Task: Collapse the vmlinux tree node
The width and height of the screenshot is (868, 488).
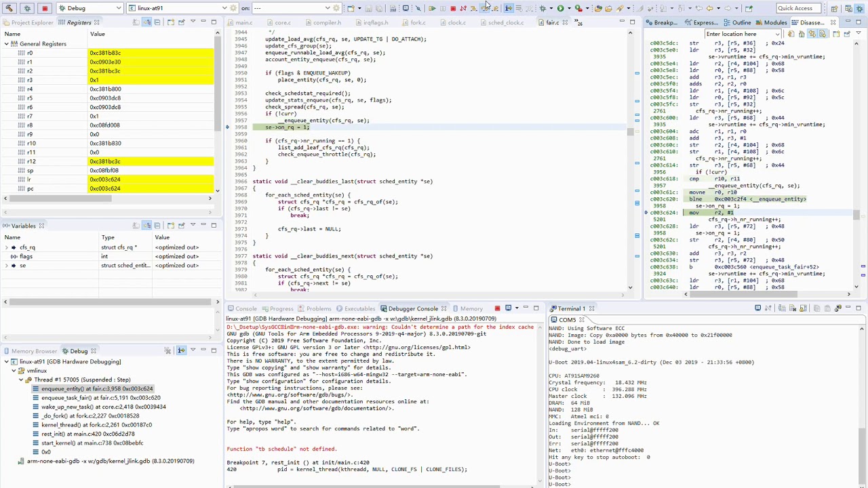Action: pyautogui.click(x=14, y=371)
